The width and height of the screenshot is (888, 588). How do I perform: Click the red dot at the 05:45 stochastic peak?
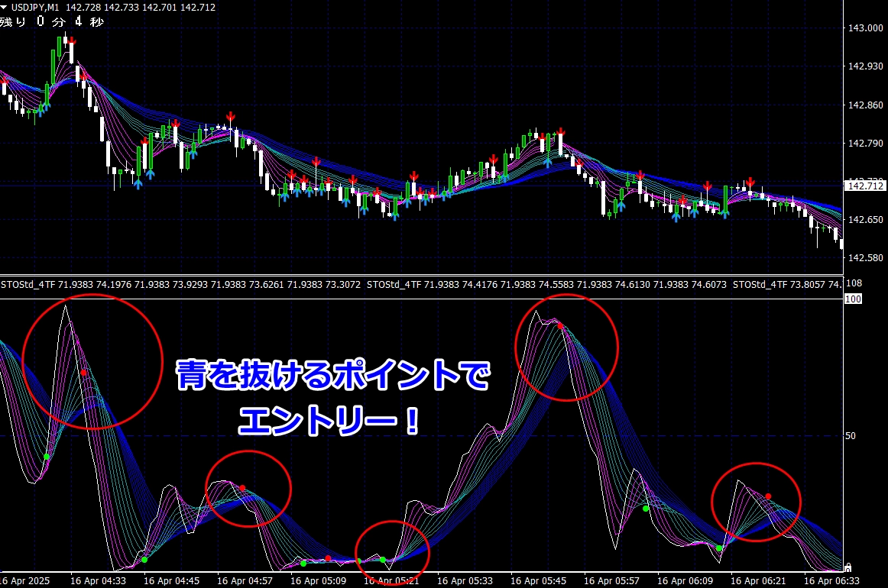[559, 326]
